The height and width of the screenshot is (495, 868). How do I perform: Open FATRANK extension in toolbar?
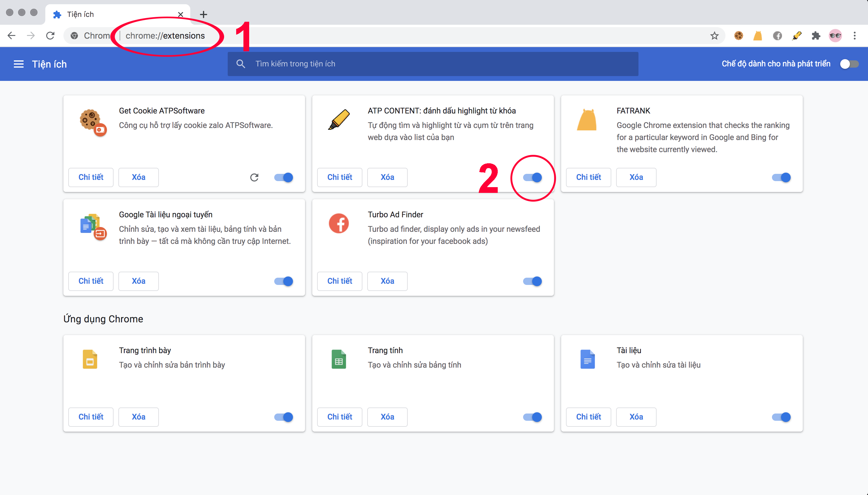coord(757,36)
